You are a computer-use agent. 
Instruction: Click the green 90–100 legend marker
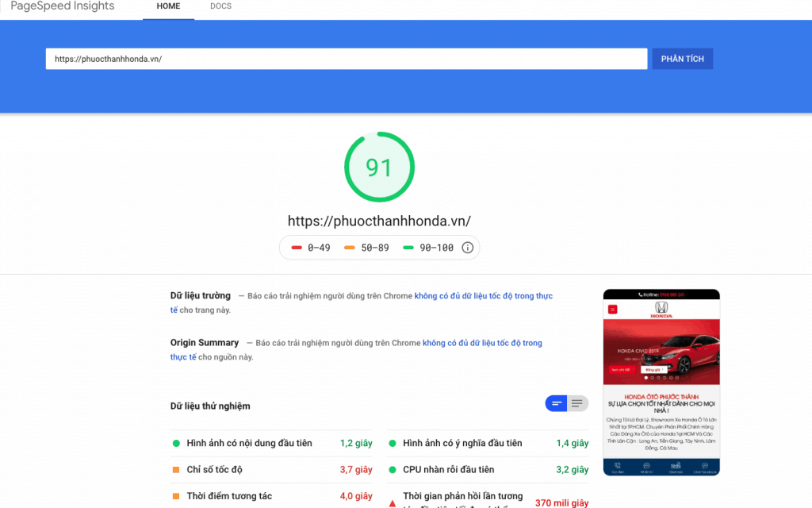(408, 248)
